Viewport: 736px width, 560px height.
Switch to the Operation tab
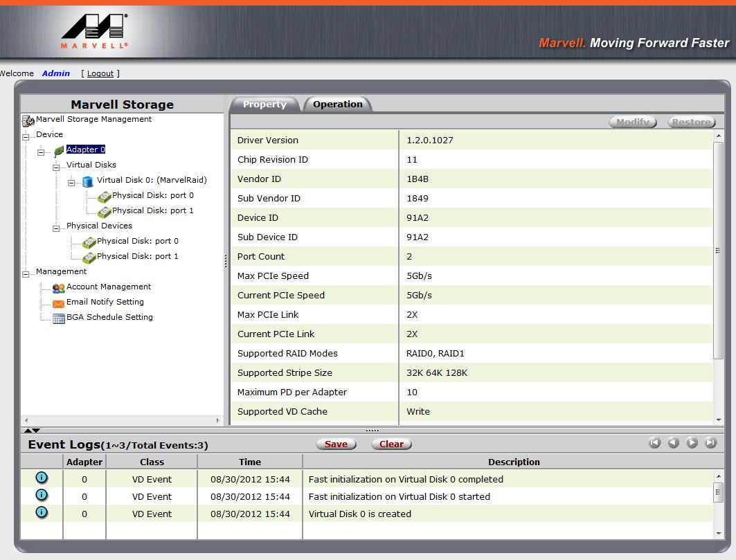point(337,105)
